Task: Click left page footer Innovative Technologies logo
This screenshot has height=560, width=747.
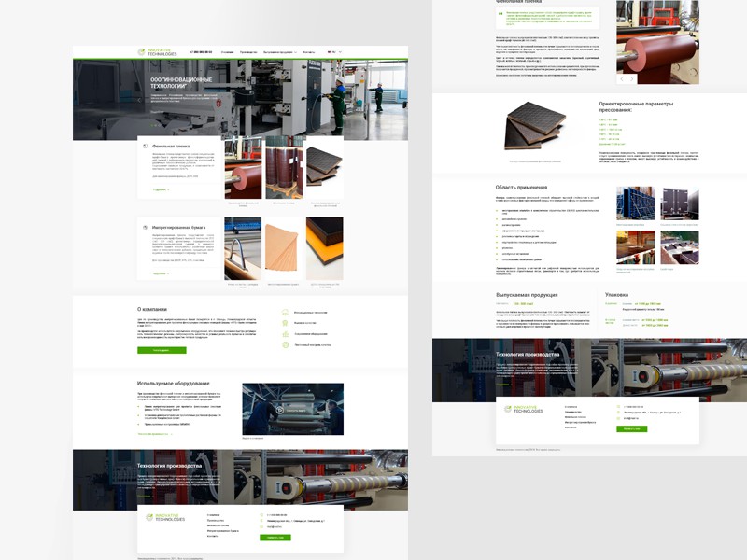Action: point(165,517)
